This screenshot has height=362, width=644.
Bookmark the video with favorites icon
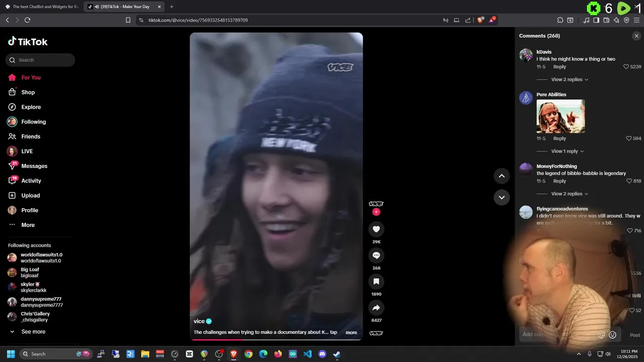(376, 282)
